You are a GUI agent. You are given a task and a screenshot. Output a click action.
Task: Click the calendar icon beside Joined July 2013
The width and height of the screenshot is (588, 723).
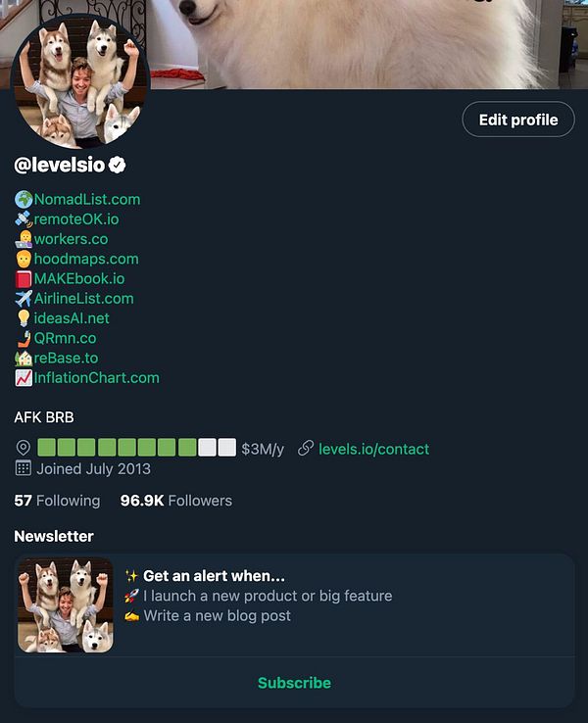click(x=24, y=468)
